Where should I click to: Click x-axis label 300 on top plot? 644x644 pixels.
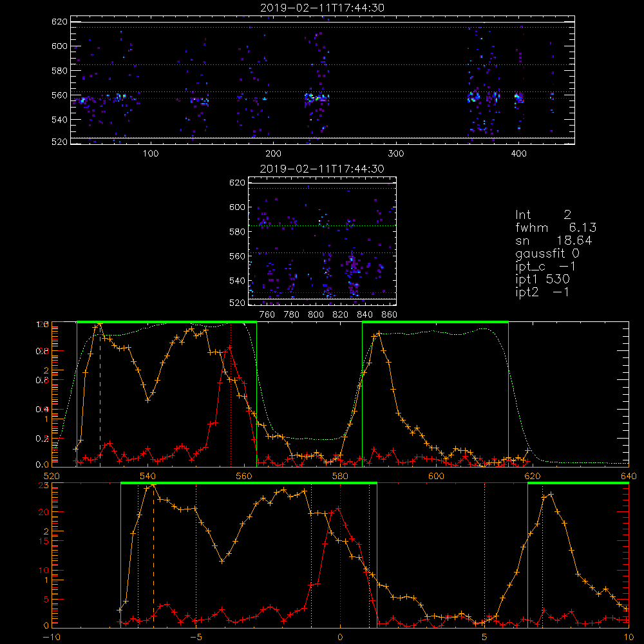point(396,154)
